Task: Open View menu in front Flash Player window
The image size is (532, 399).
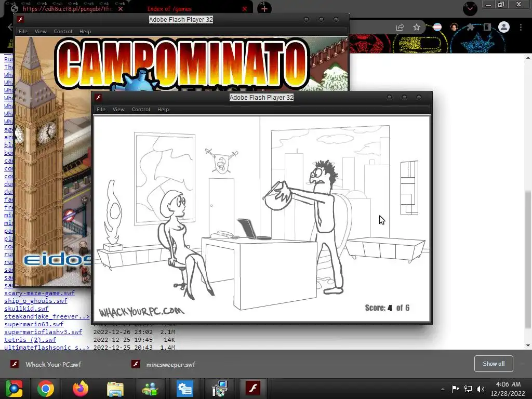Action: pyautogui.click(x=118, y=109)
